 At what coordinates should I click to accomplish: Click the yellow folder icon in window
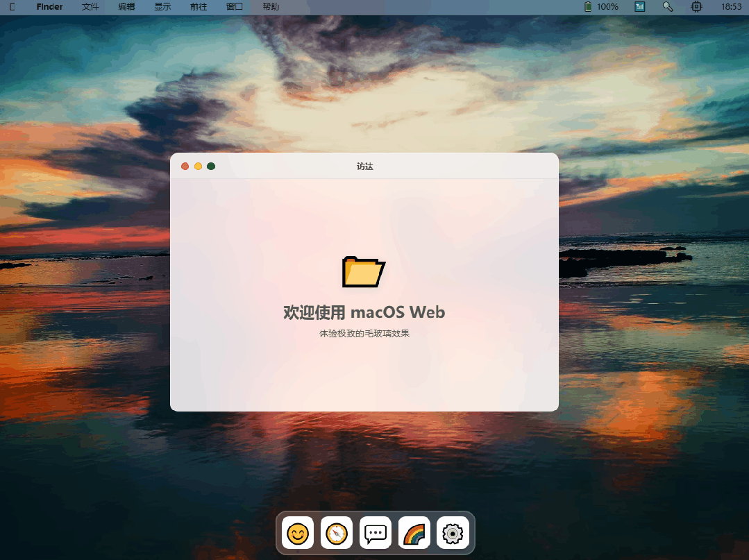point(364,271)
